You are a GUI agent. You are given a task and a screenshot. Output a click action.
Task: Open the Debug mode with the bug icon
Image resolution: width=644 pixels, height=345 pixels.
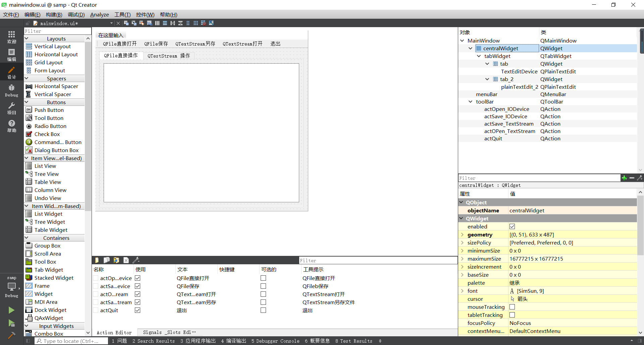[x=12, y=90]
